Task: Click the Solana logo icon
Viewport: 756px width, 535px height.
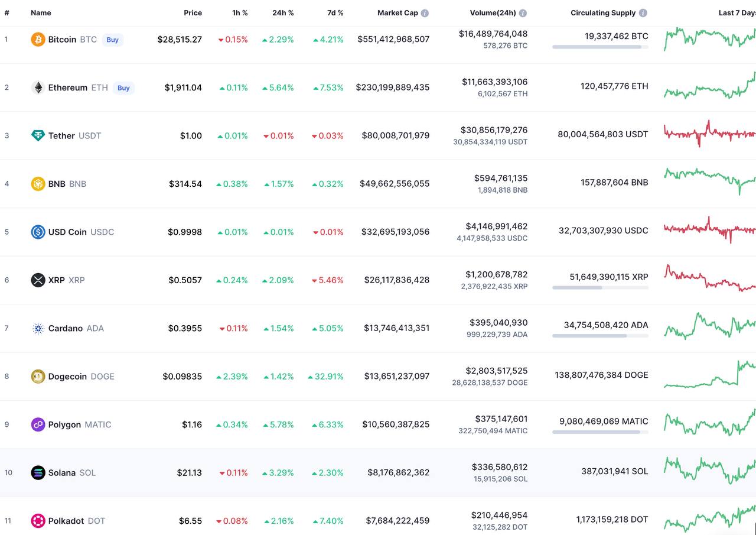Action: [x=38, y=473]
